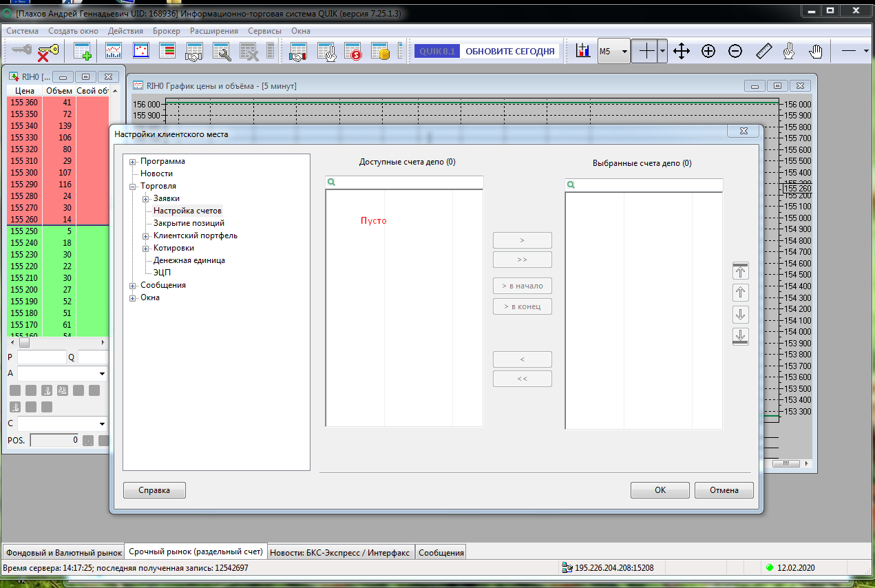875x588 pixels.
Task: Open the Система menu
Action: 23,31
